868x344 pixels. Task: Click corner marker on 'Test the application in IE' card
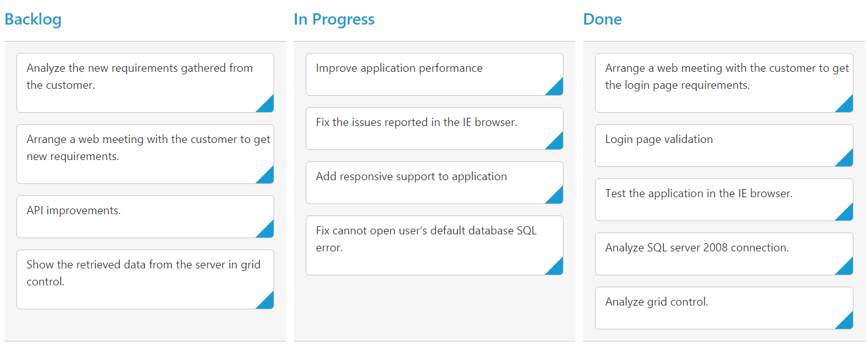coord(847,214)
